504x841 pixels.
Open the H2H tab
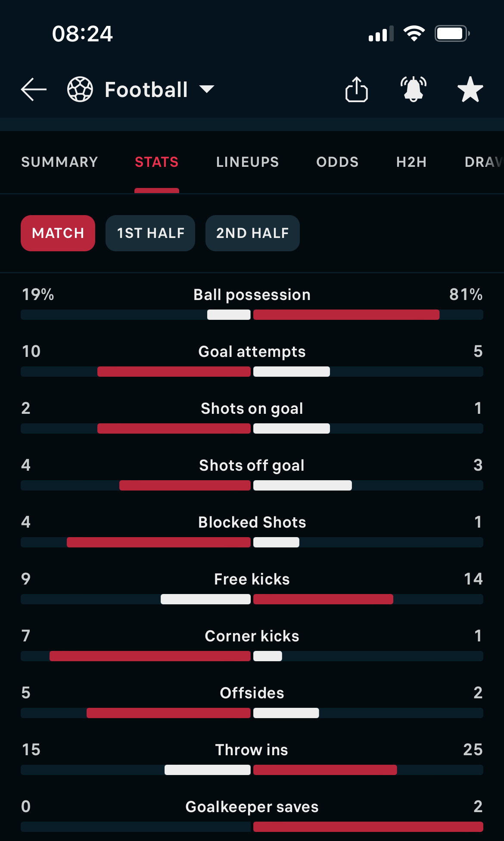coord(411,162)
